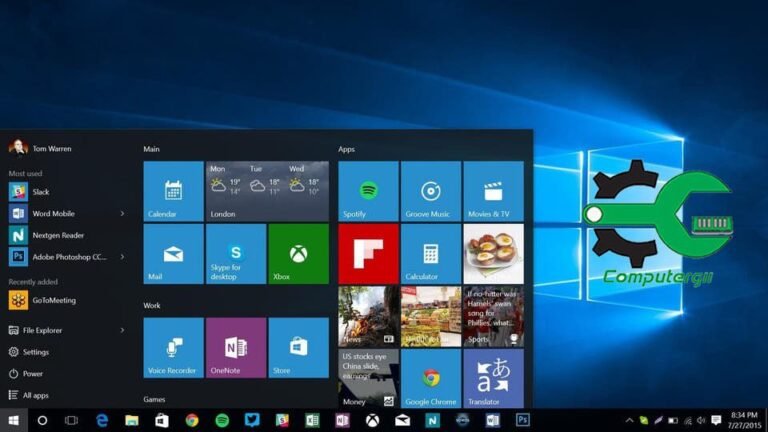Expand File Explorer jump list arrow
Viewport: 768px width, 432px height.
point(122,330)
